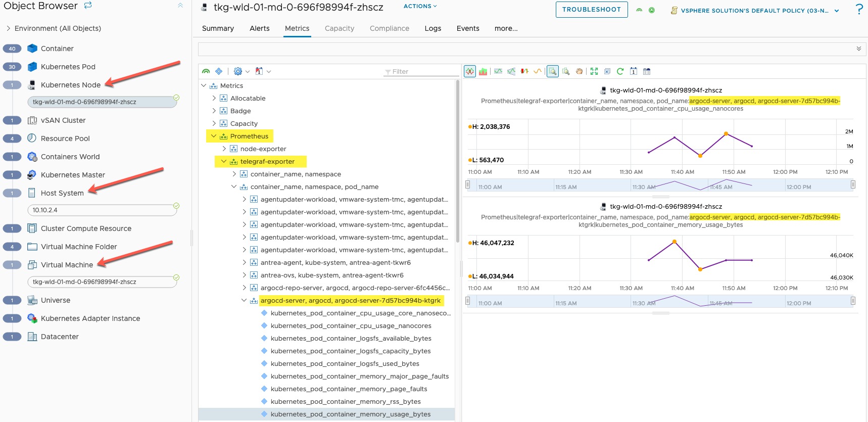
Task: Toggle the anomalies display button
Action: (x=524, y=71)
